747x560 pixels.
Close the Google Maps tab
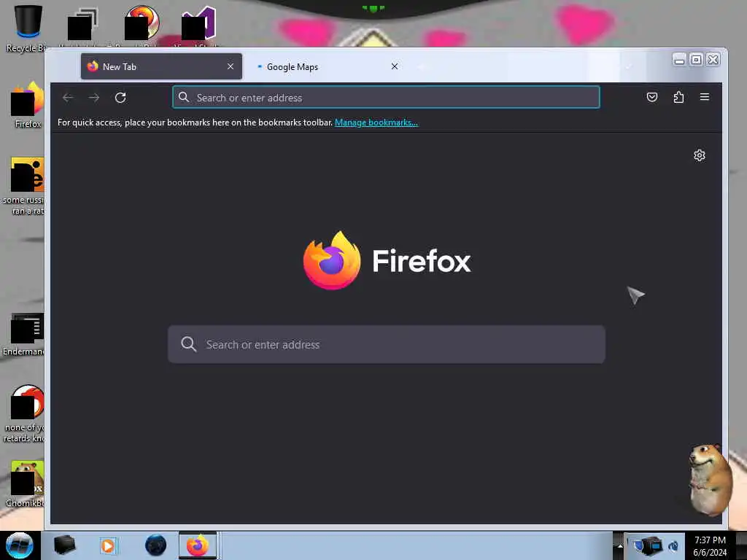(395, 66)
